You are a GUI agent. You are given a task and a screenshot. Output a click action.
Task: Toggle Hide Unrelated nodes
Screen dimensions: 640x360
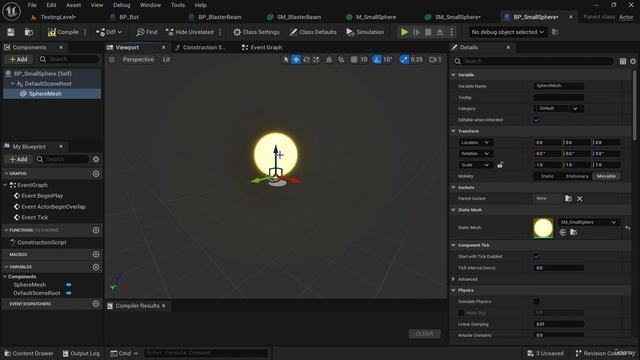190,32
